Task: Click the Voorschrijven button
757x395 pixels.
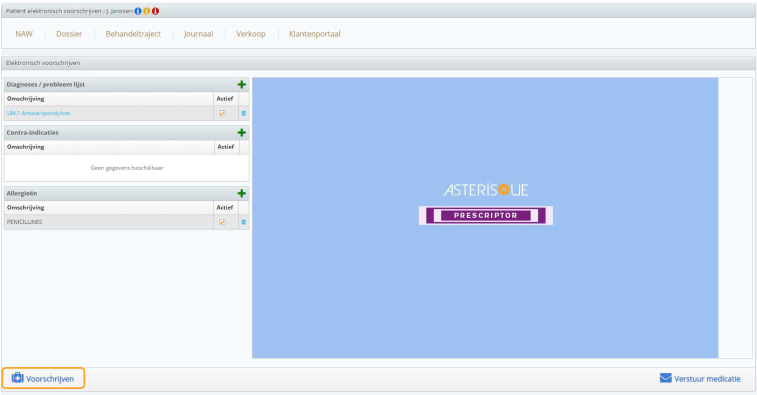Action: click(x=43, y=379)
